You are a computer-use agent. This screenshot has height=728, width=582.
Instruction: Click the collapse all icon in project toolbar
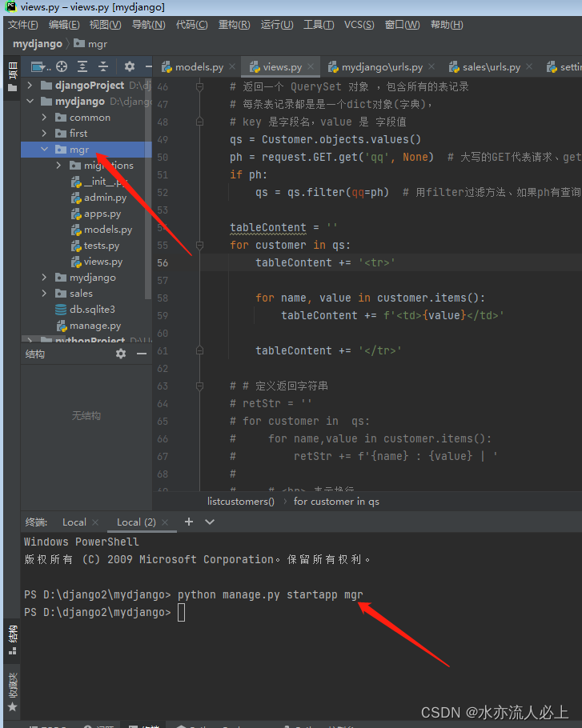103,67
